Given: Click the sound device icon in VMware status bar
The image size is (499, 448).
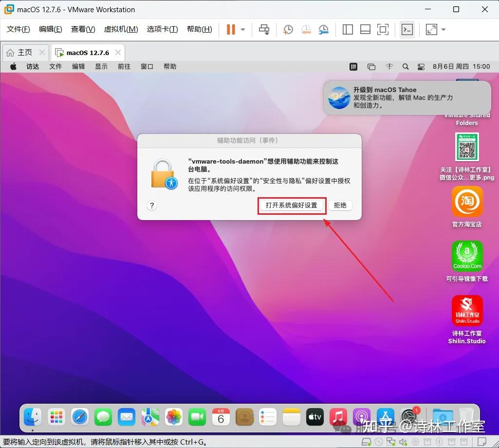Looking at the screenshot, I should 403,442.
